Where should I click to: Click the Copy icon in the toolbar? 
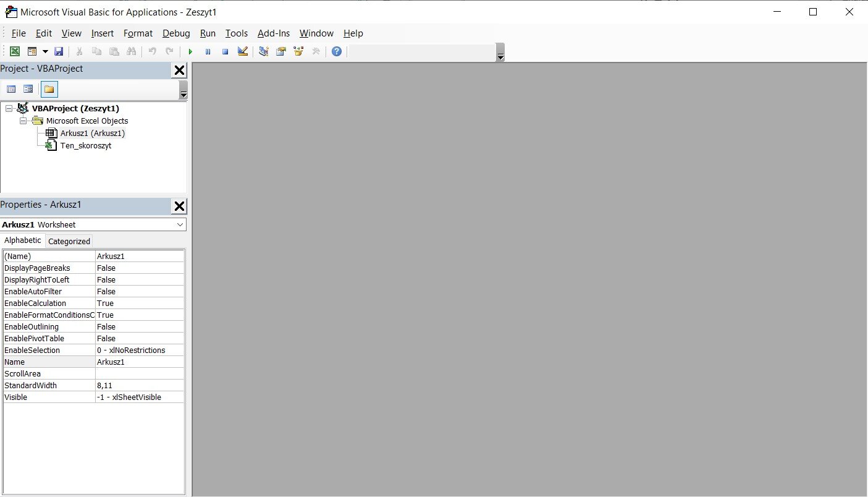click(x=96, y=51)
